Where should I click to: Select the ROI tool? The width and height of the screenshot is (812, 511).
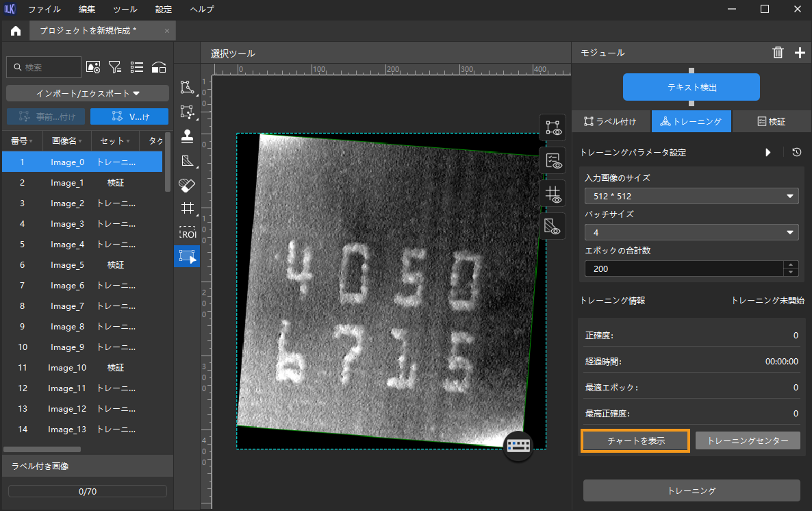[x=188, y=233]
